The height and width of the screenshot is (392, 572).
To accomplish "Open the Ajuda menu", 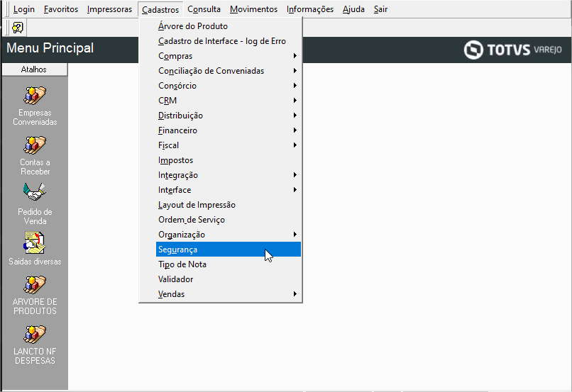I will [x=353, y=9].
